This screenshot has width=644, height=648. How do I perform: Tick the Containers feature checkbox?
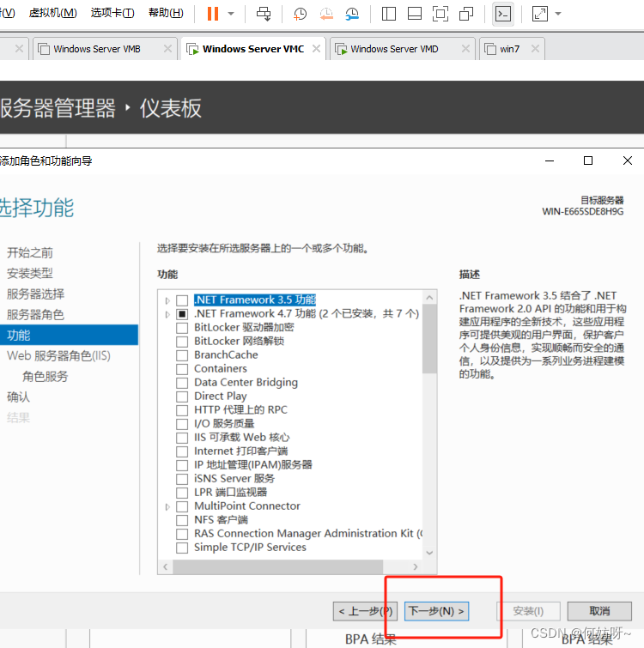pyautogui.click(x=182, y=369)
